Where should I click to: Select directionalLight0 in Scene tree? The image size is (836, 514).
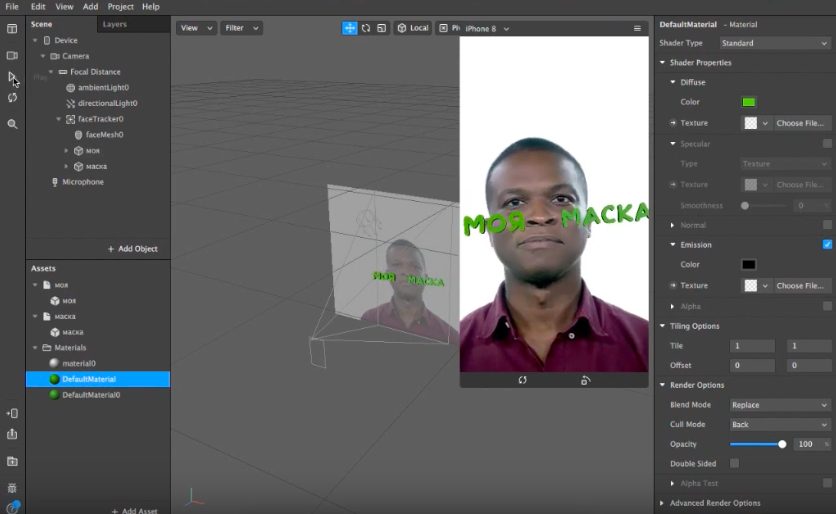[x=107, y=103]
